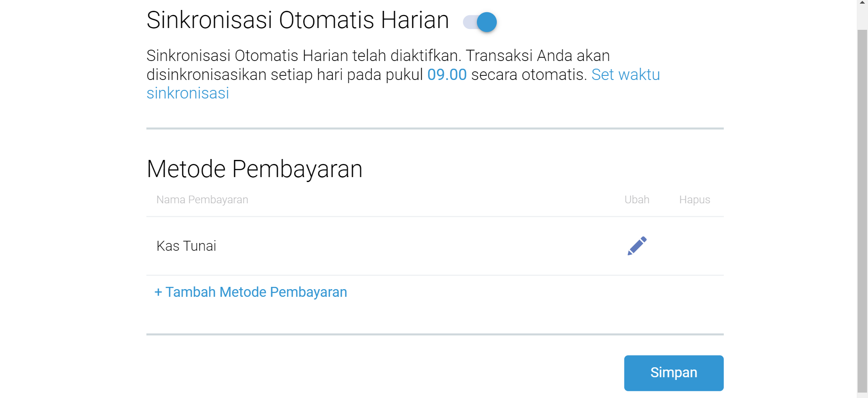The image size is (868, 398).
Task: Select the Kas Tunai payment name
Action: [x=186, y=246]
